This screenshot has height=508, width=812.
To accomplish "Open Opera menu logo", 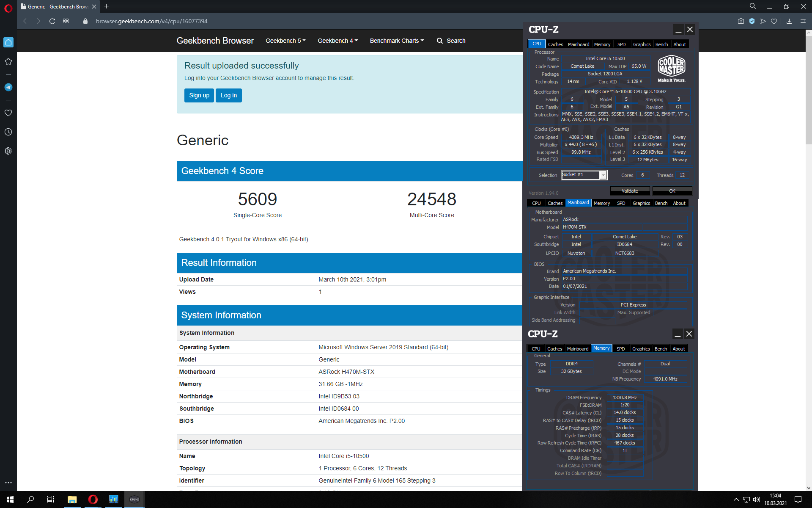I will coord(8,8).
